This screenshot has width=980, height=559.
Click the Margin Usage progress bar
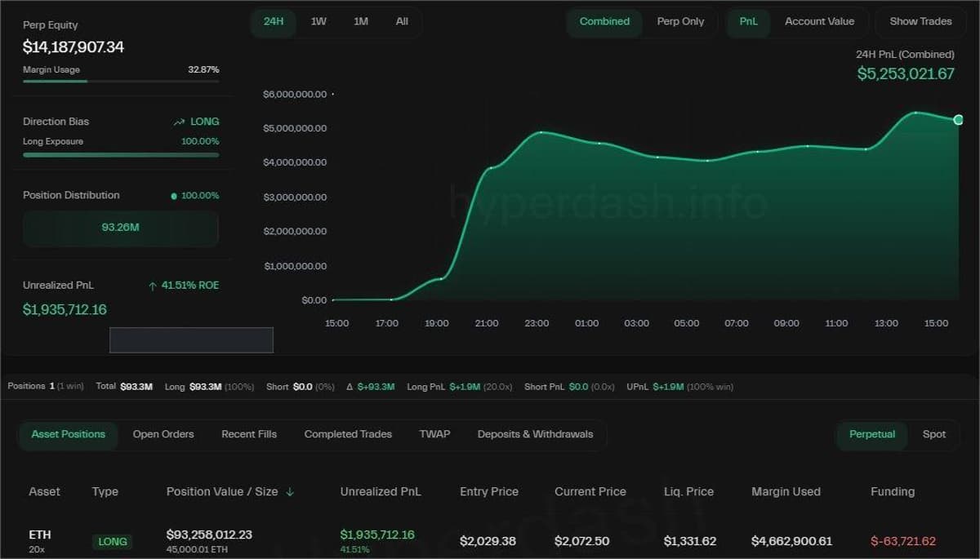(121, 79)
